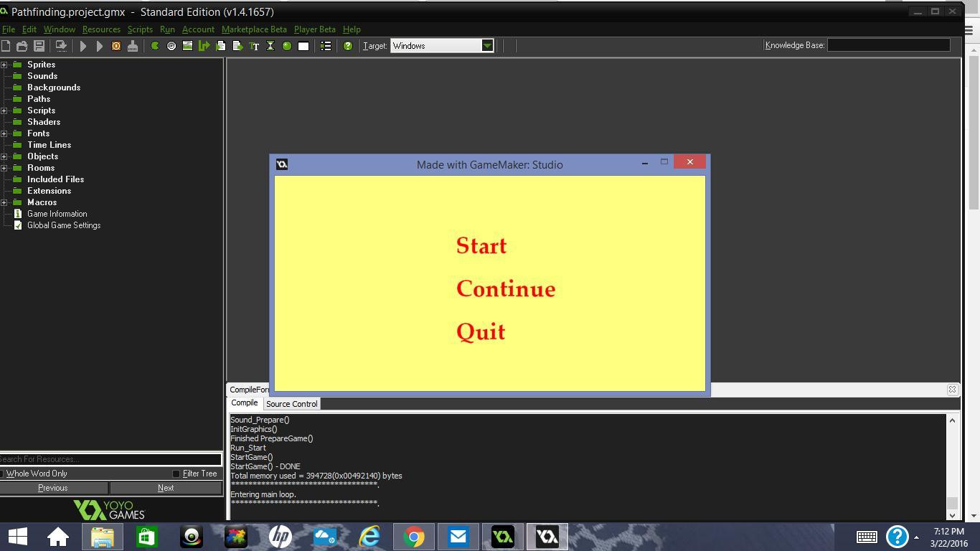Open a project using the folder icon
980x551 pixels.
click(x=22, y=46)
